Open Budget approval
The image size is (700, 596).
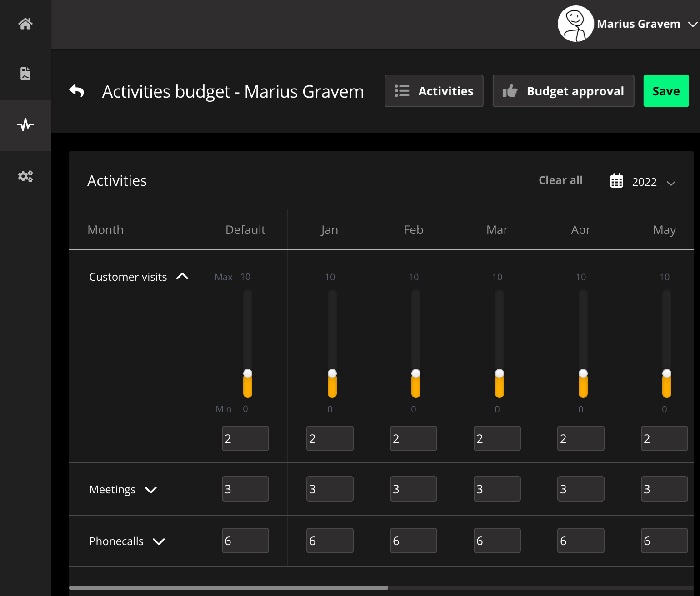[x=563, y=91]
